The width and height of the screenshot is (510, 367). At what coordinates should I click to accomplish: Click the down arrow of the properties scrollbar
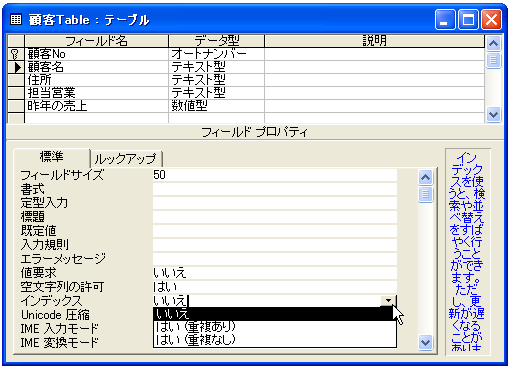click(x=425, y=342)
